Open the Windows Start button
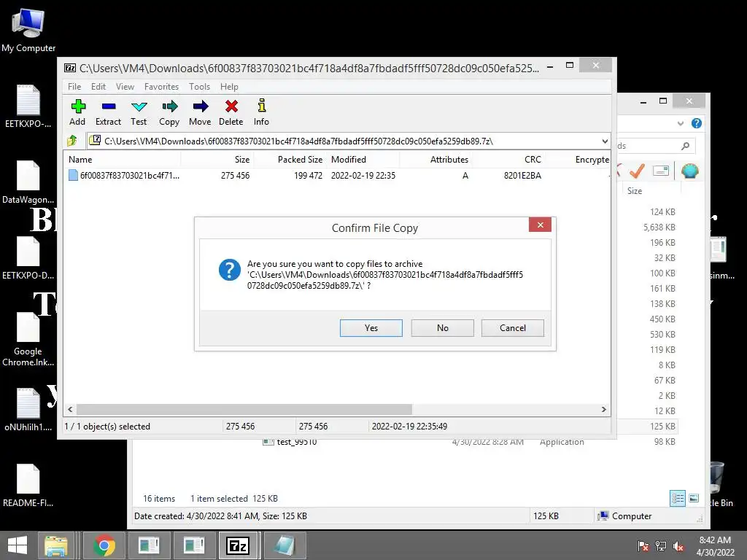This screenshot has height=560, width=747. click(18, 545)
